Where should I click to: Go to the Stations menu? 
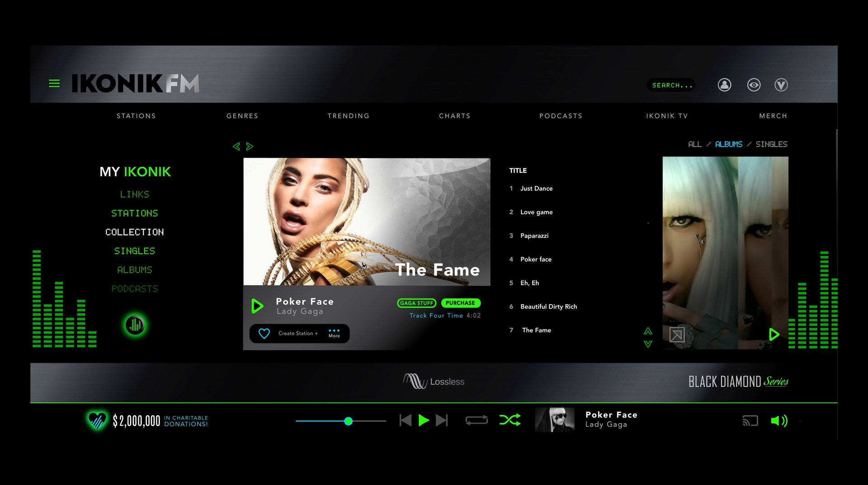(x=136, y=116)
